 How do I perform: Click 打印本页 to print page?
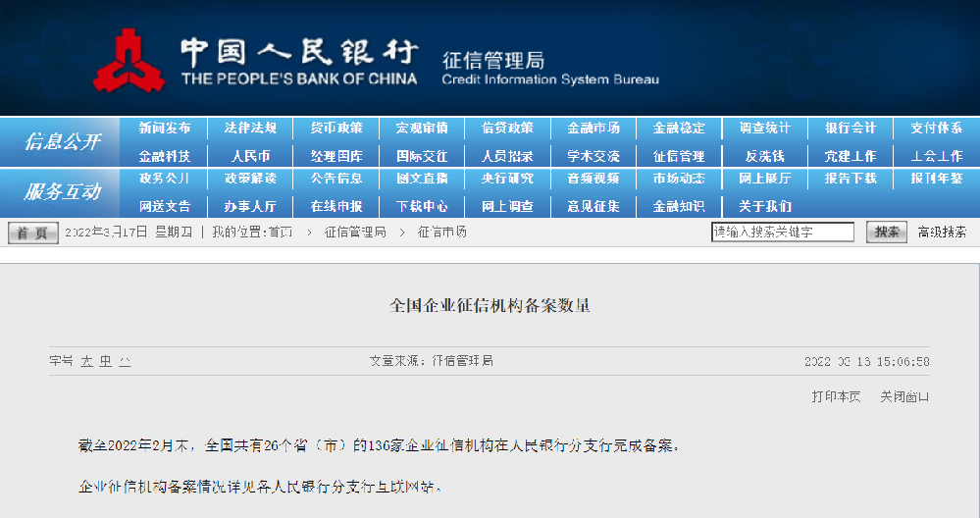[836, 396]
